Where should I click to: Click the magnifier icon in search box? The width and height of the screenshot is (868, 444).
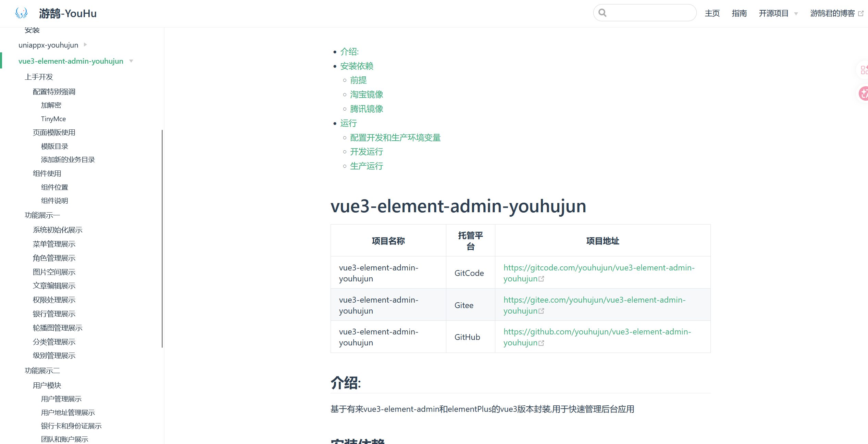click(x=603, y=13)
